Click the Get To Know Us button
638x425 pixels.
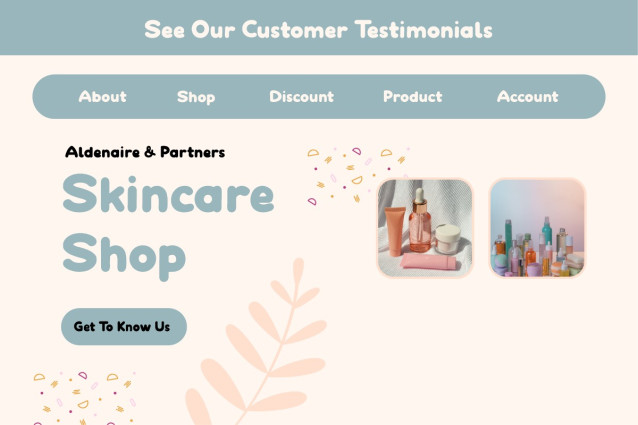(x=124, y=326)
